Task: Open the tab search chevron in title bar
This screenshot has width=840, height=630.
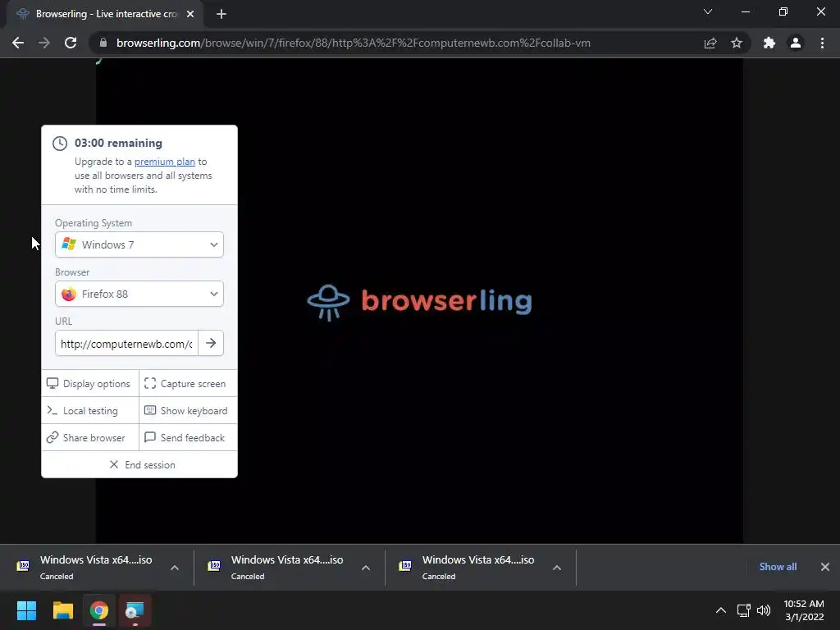Action: 708,11
